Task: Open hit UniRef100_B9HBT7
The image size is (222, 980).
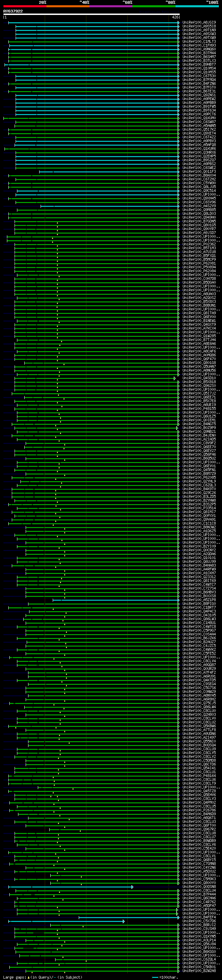Action: [199, 65]
